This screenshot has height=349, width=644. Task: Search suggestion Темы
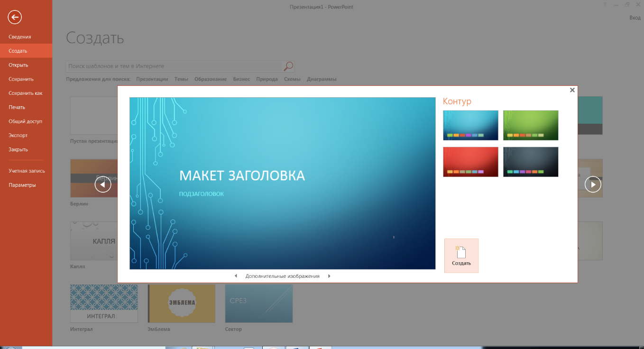[x=181, y=79]
